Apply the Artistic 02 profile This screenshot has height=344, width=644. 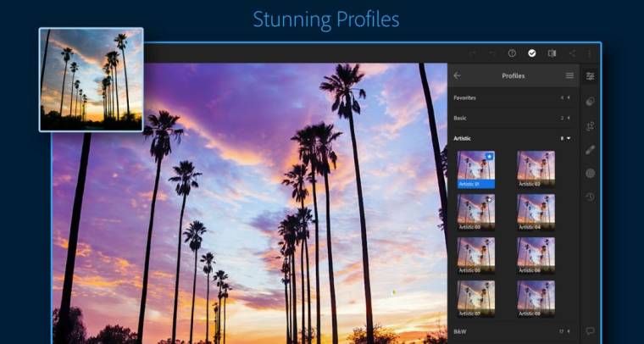536,168
